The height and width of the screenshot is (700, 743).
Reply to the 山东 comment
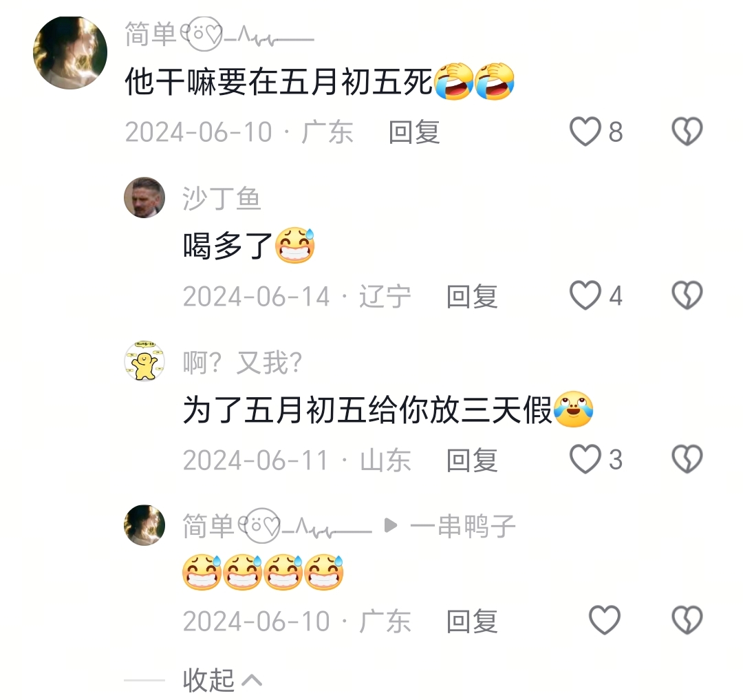(472, 460)
